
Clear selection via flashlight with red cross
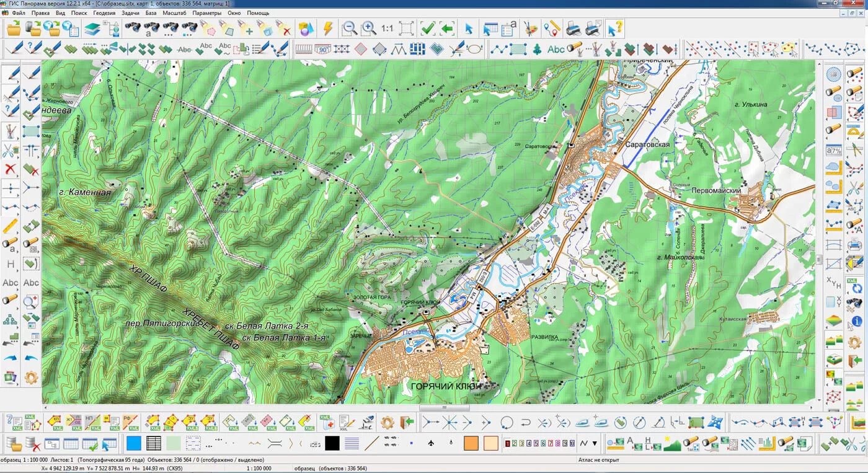coord(283,29)
